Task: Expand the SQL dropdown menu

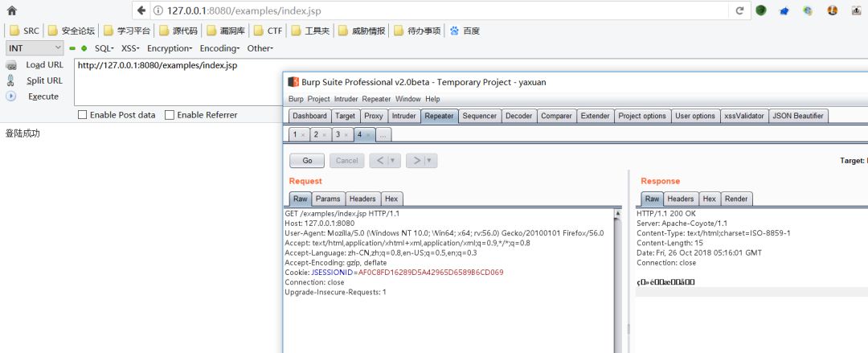Action: coord(104,48)
